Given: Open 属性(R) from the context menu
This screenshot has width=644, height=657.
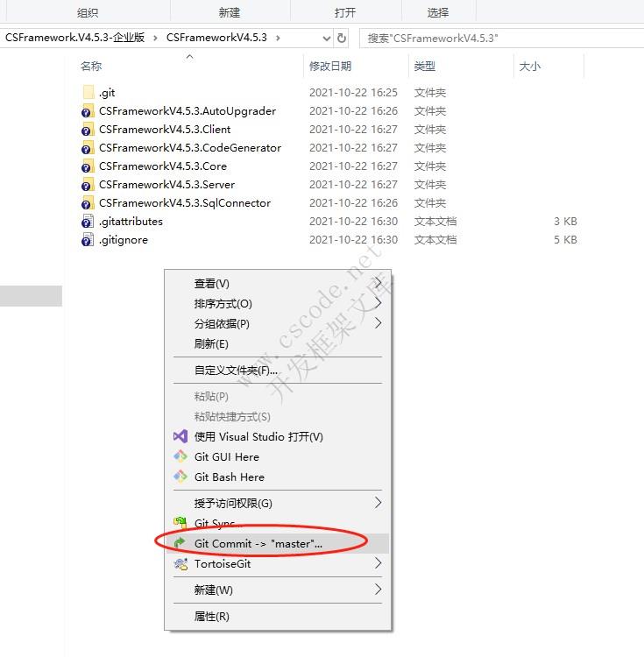Looking at the screenshot, I should [211, 616].
